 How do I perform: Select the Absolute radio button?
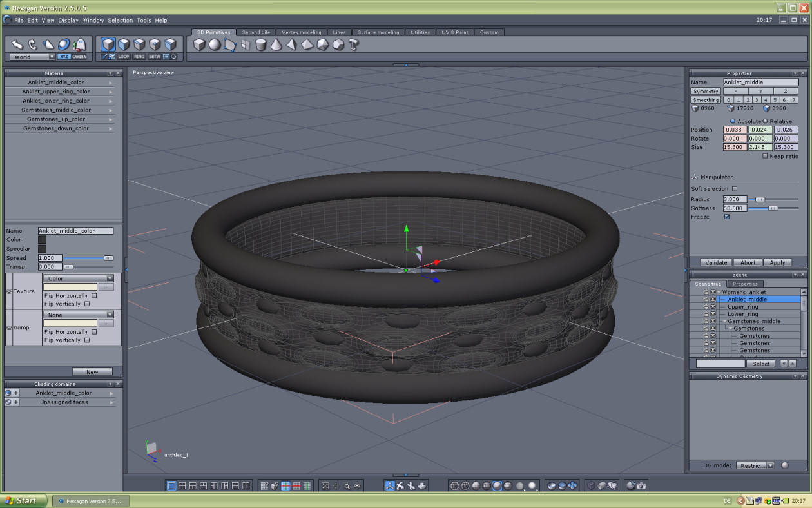tap(733, 121)
